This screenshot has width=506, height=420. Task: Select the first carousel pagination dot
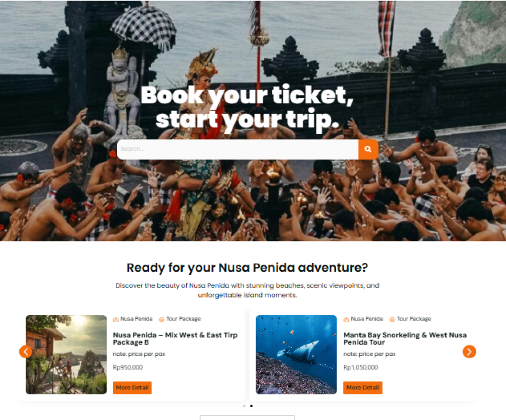click(x=244, y=406)
